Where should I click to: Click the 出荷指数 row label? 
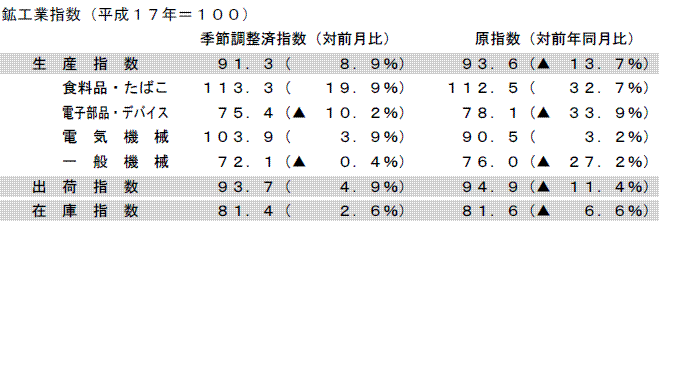coord(85,187)
